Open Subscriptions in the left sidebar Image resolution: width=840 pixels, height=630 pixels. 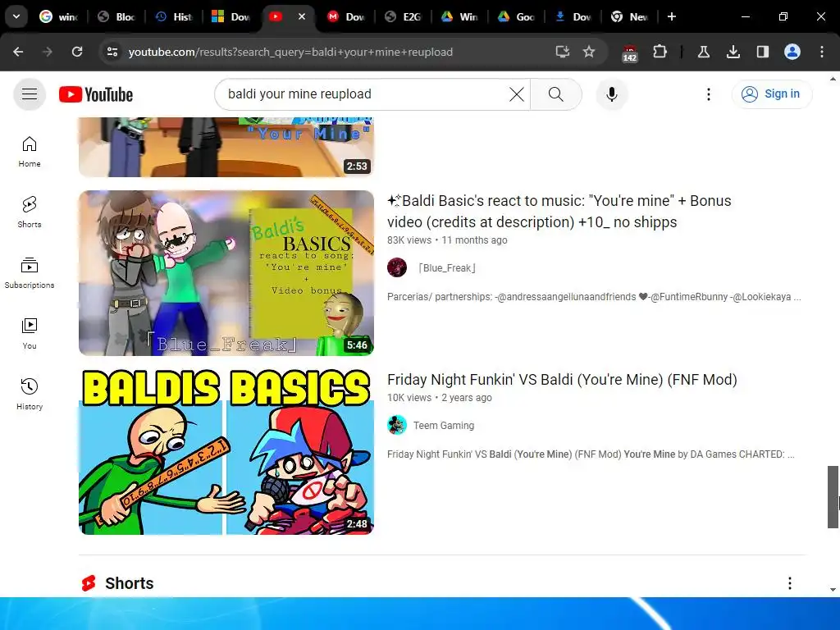point(30,272)
